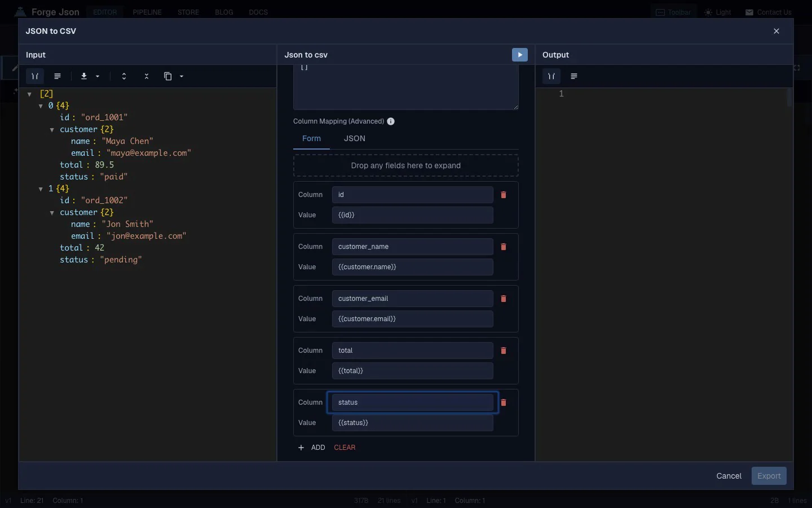Switch to the JSON mapping tab
Image resolution: width=812 pixels, height=508 pixels.
point(354,138)
